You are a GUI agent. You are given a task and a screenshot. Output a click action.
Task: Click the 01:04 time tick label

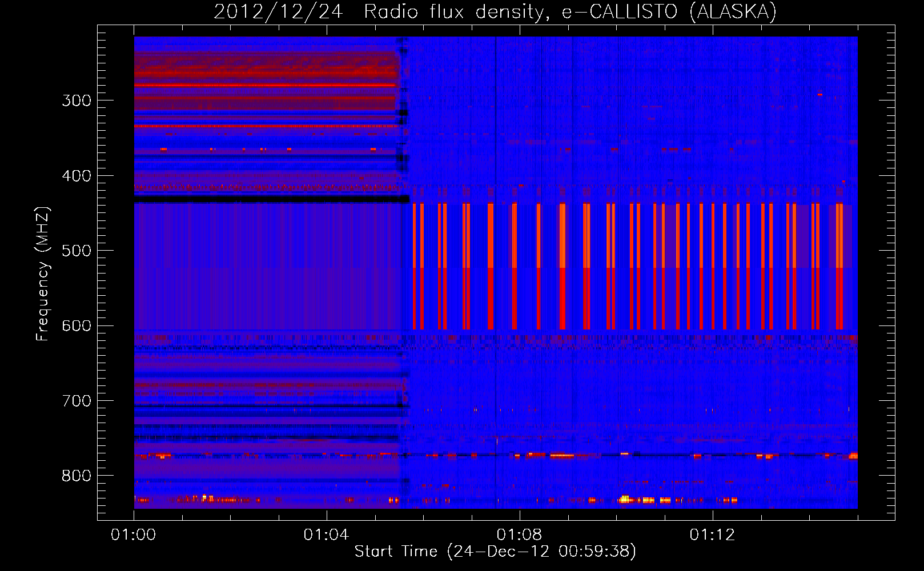pyautogui.click(x=326, y=535)
